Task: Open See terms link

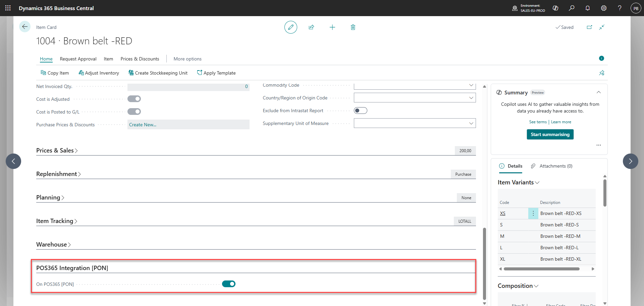Action: tap(538, 122)
